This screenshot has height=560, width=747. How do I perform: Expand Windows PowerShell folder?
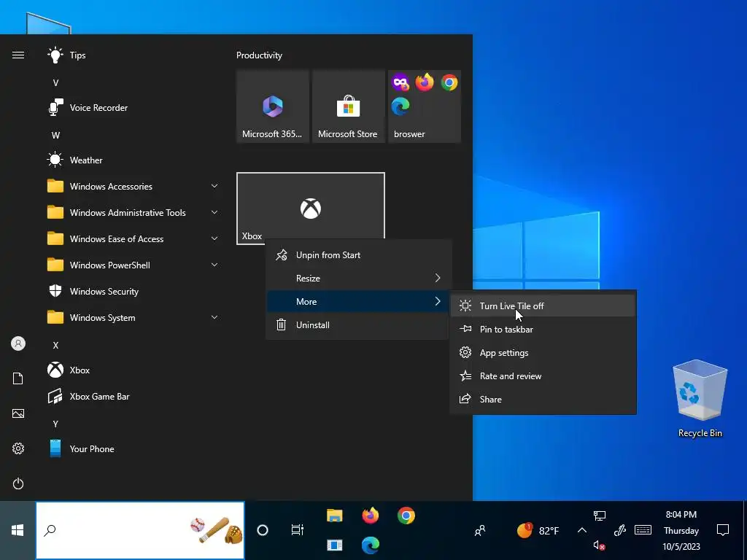click(x=133, y=265)
